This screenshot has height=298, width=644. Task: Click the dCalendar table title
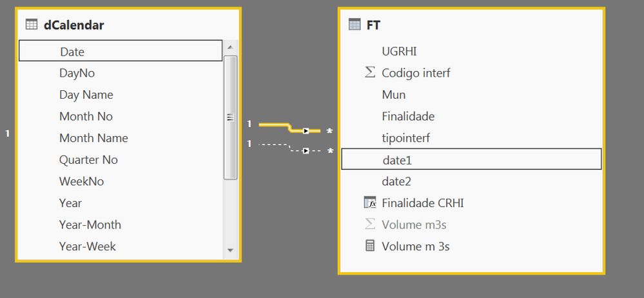74,25
